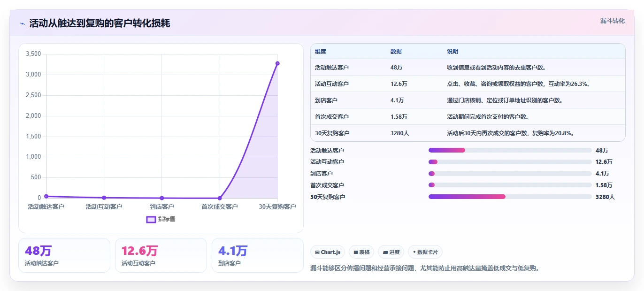This screenshot has height=291, width=644.
Task: Select table cell 活动互动客户 in 维度 column
Action: coord(332,84)
